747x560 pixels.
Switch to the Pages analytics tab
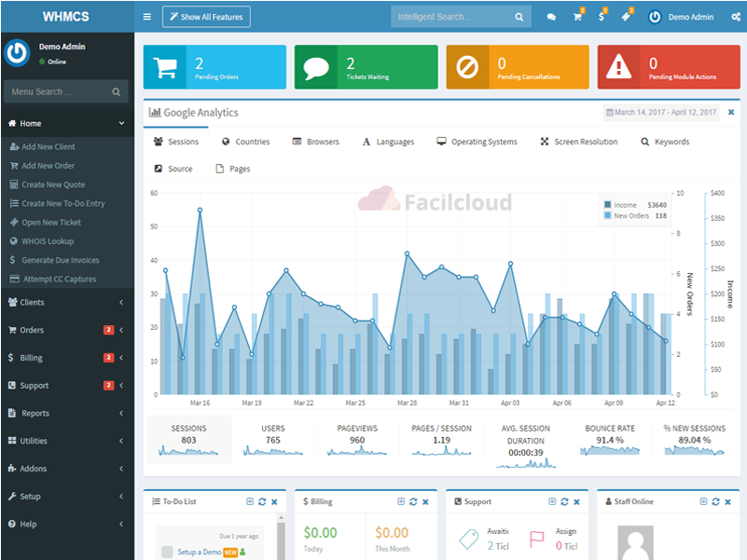coord(233,169)
